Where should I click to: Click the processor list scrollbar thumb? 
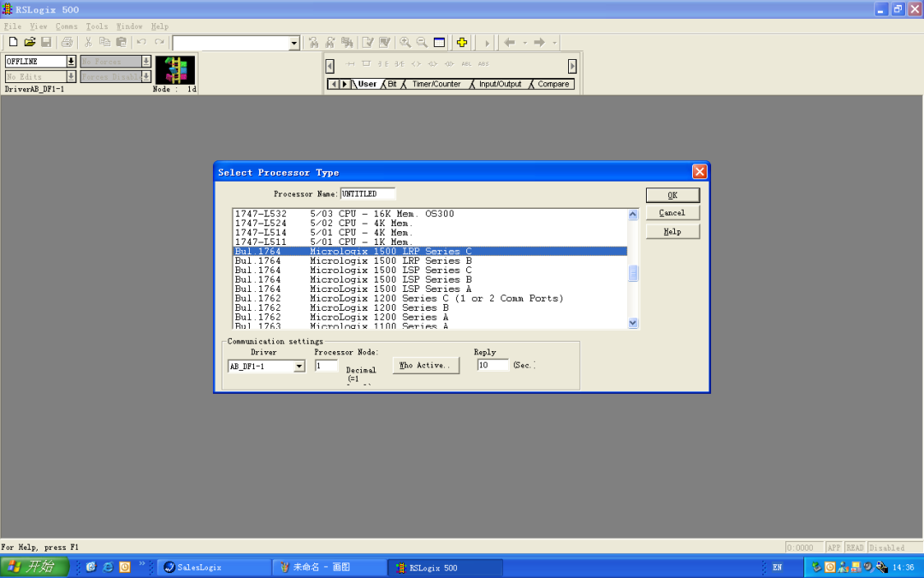(633, 274)
